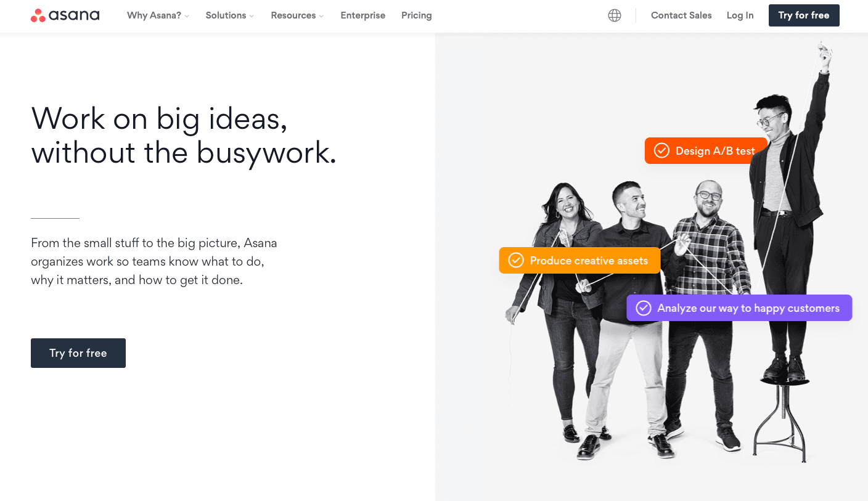Select the orange Design A/B test tag
Screen dimensions: 868x501
[706, 150]
